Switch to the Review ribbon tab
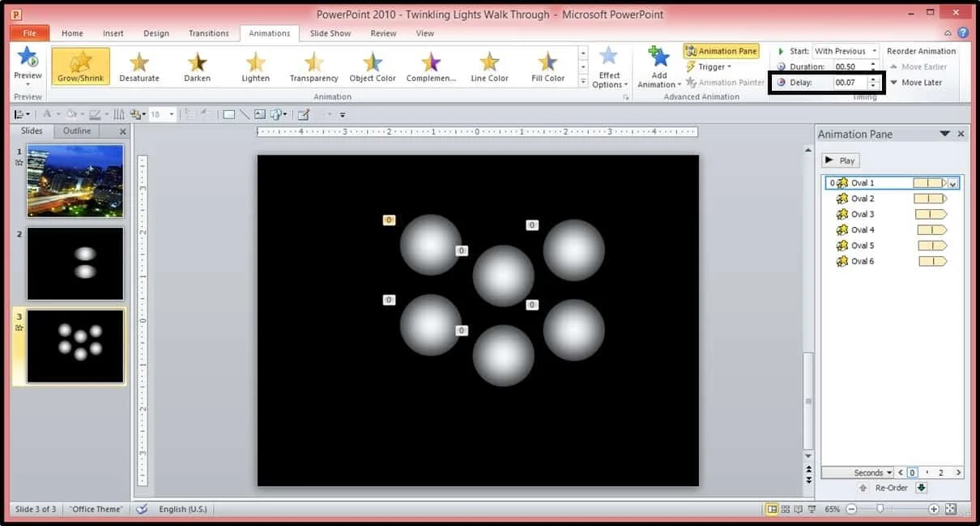980x526 pixels. 383,33
